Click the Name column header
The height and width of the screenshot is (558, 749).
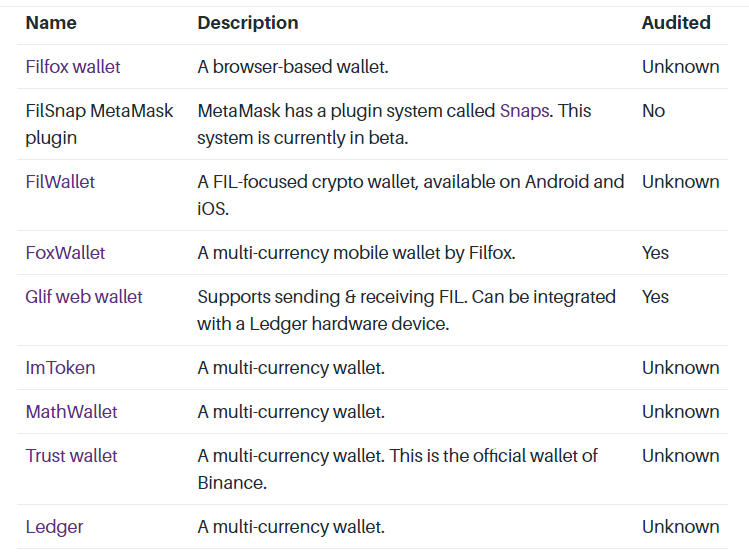51,23
